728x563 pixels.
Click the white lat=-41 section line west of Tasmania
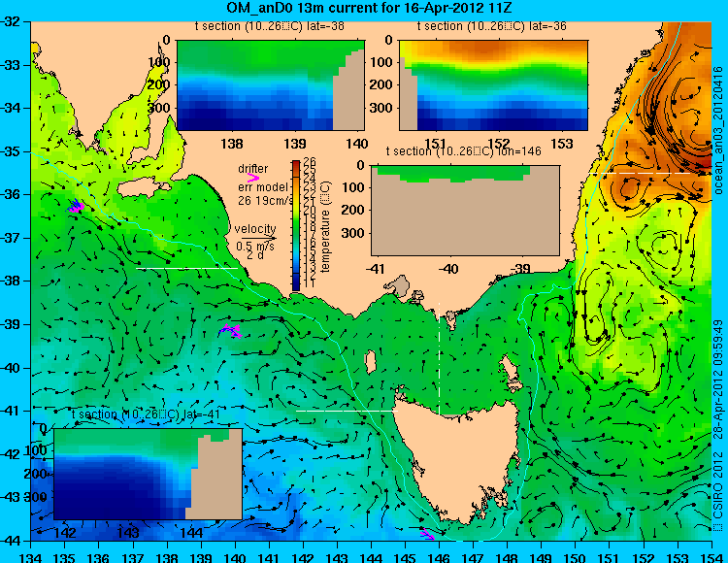point(347,411)
